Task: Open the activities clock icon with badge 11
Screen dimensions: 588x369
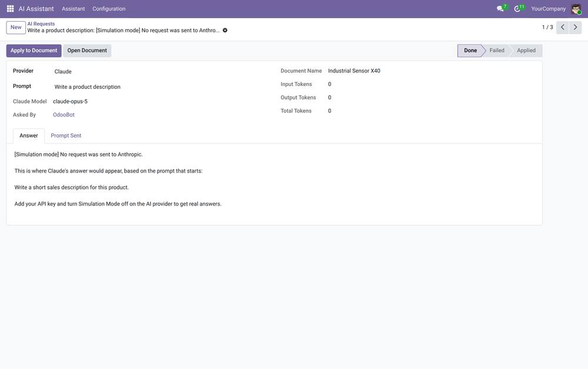Action: [x=519, y=8]
